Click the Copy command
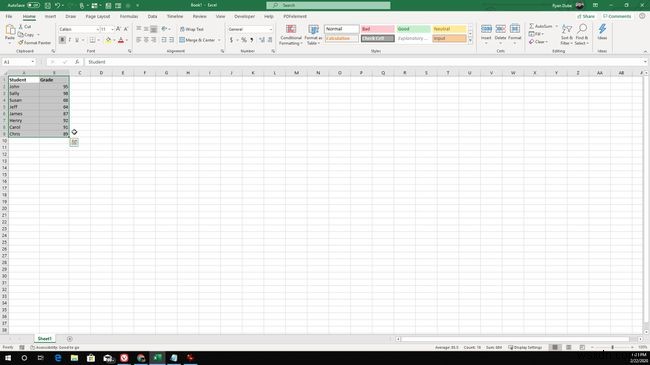The image size is (650, 365). (x=26, y=34)
